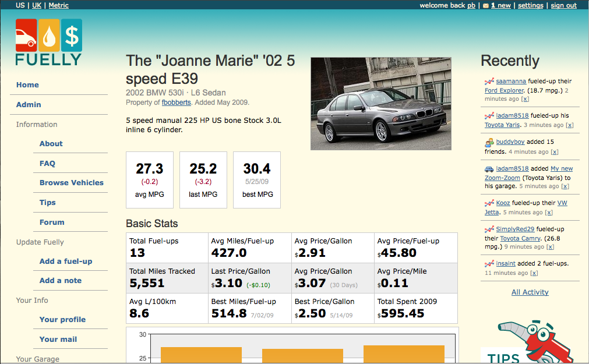Click the Total Miles Tracked value 5,551
This screenshot has width=589, height=364.
(147, 283)
